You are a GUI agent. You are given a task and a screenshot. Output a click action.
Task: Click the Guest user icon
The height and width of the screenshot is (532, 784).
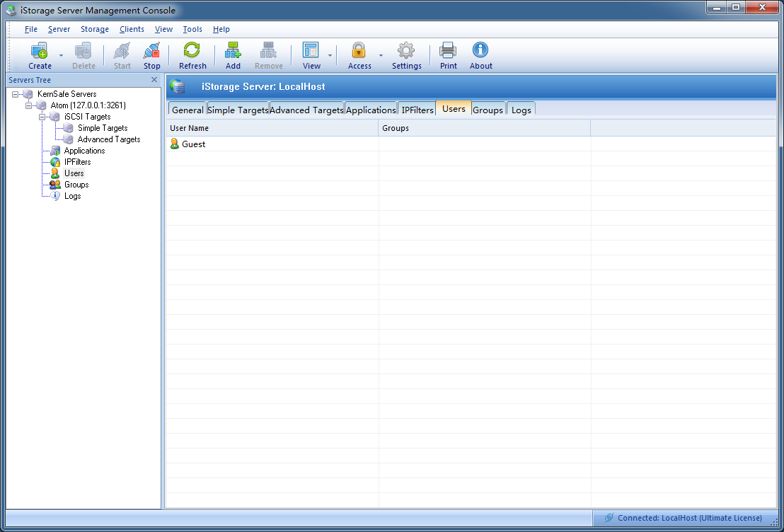point(175,144)
